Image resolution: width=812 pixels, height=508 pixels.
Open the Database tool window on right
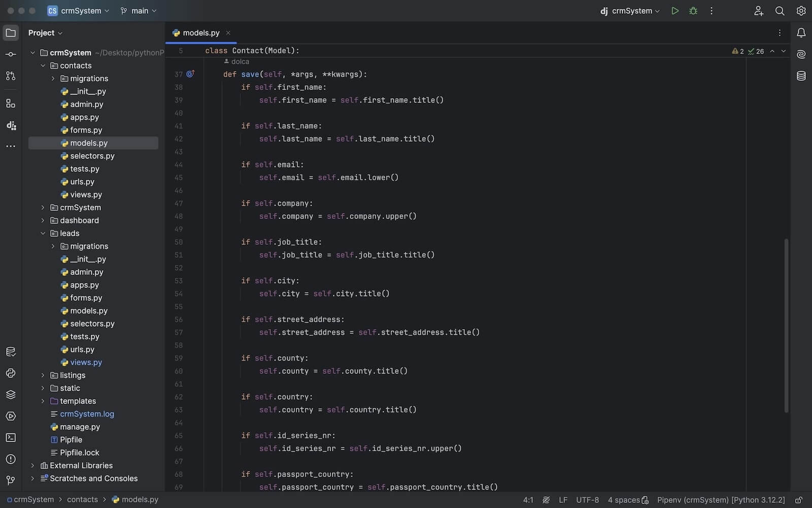point(801,76)
